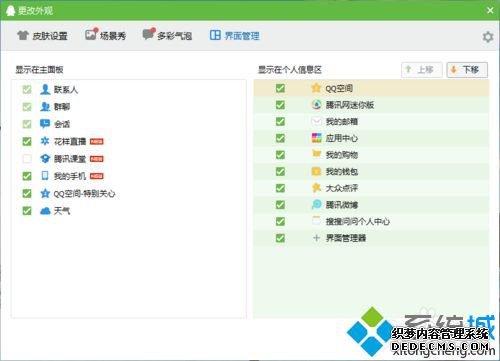The height and width of the screenshot is (361, 500).
Task: Uncheck the QQ空间-特别关心 checkbox
Action: pos(27,193)
